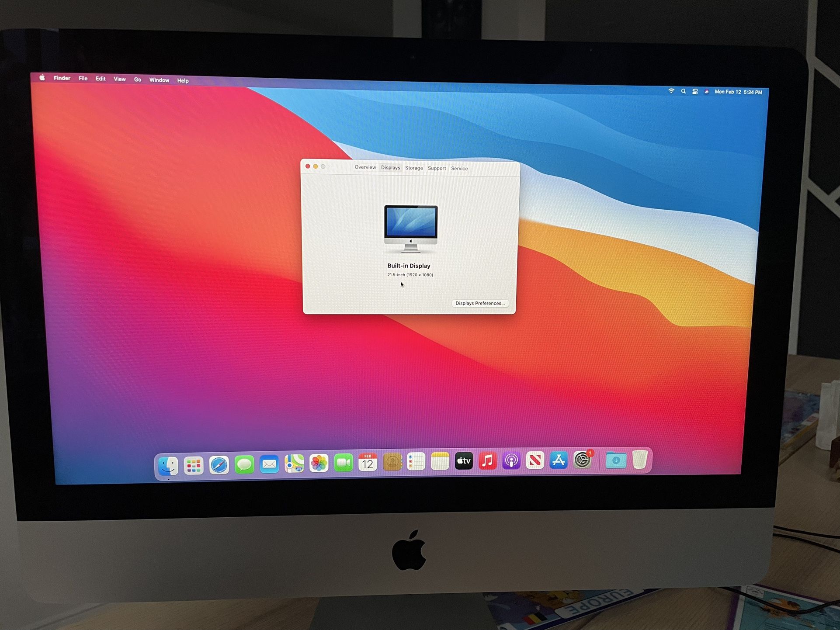Viewport: 840px width, 630px height.
Task: Open the View menu
Action: tap(120, 79)
